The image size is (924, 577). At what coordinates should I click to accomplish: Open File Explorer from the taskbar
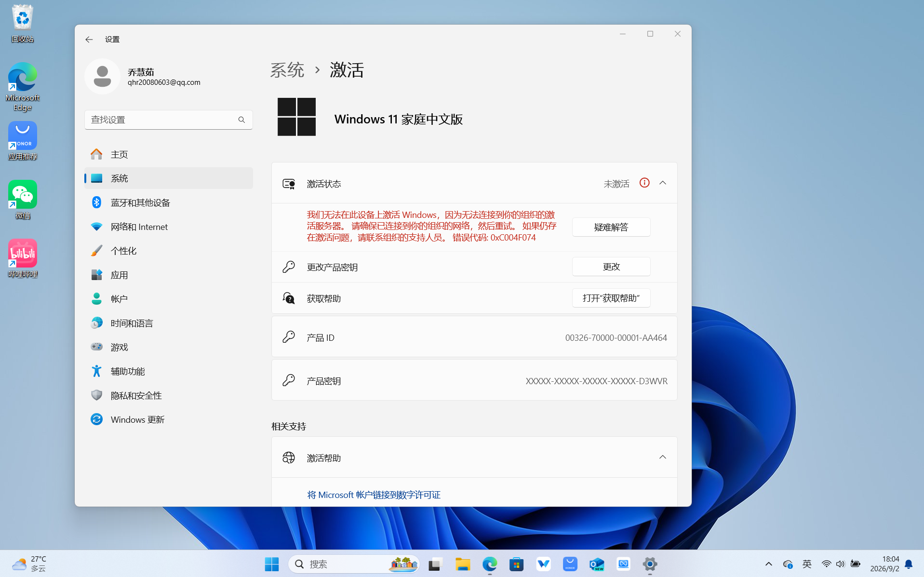[x=463, y=564]
